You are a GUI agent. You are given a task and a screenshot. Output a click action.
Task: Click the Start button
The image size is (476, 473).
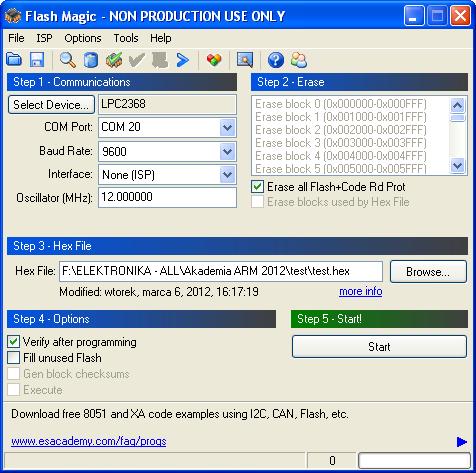pyautogui.click(x=379, y=347)
